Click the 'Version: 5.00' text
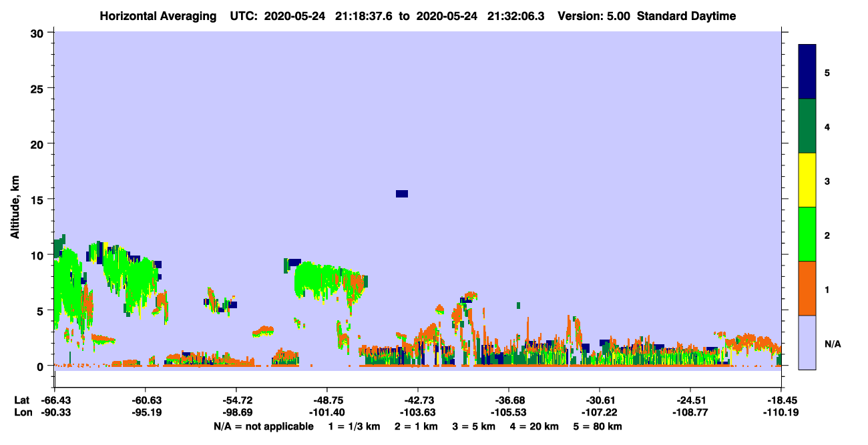This screenshot has height=445, width=868. tap(594, 16)
